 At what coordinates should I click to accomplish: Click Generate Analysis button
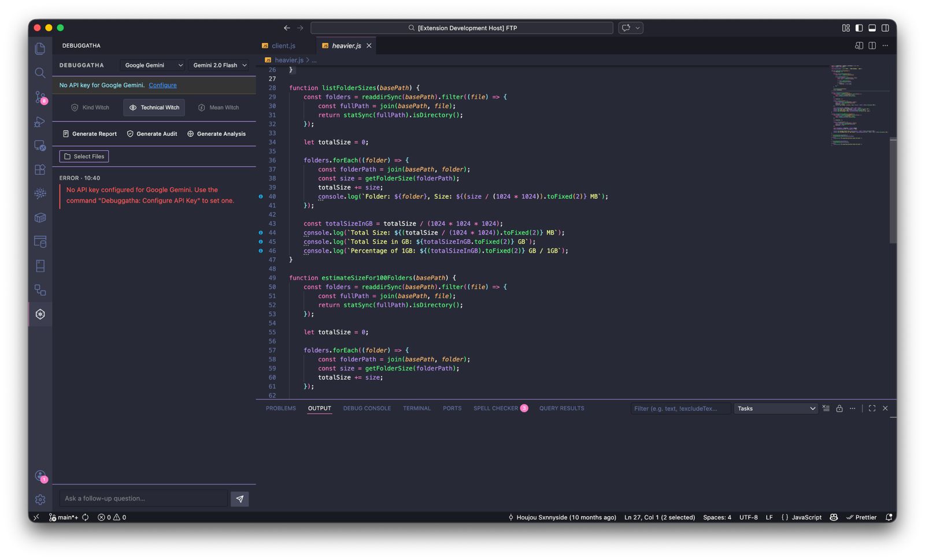217,134
